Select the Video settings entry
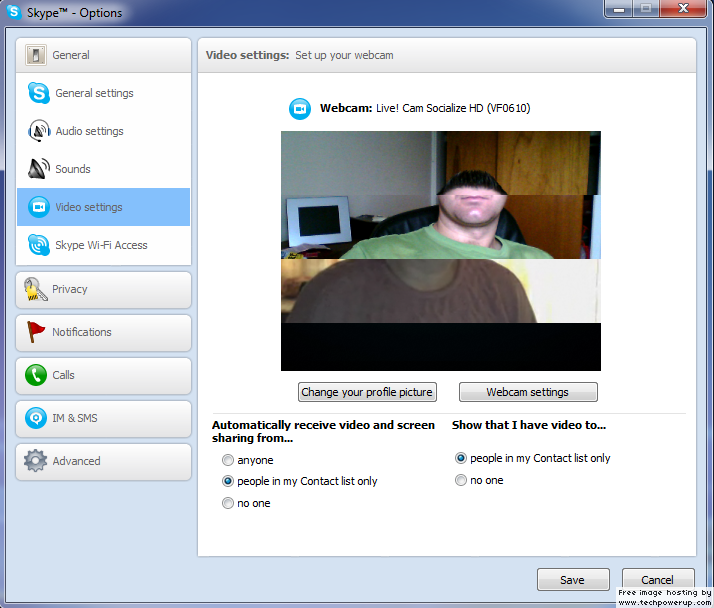Viewport: 714px width, 608px height. coord(103,207)
